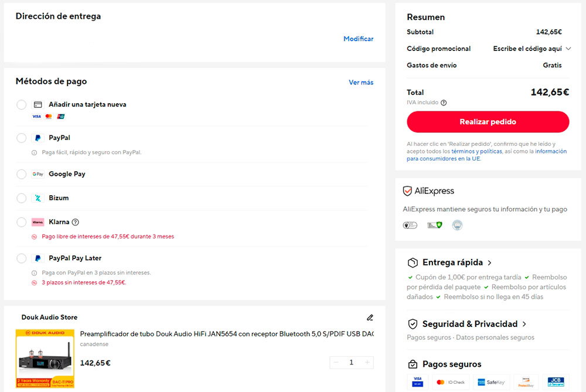Click the Visa Secure badge
This screenshot has height=392, width=586.
coord(417,382)
